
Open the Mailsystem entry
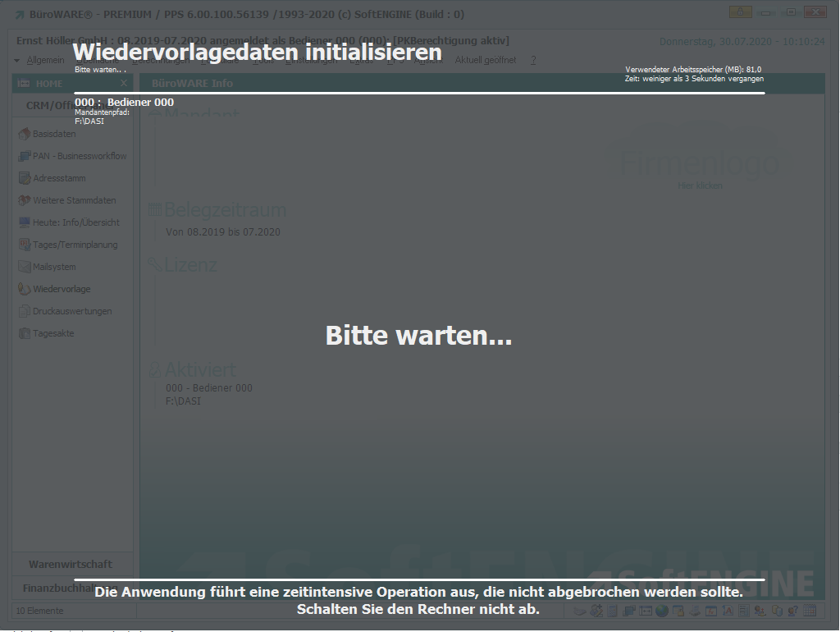tap(54, 267)
